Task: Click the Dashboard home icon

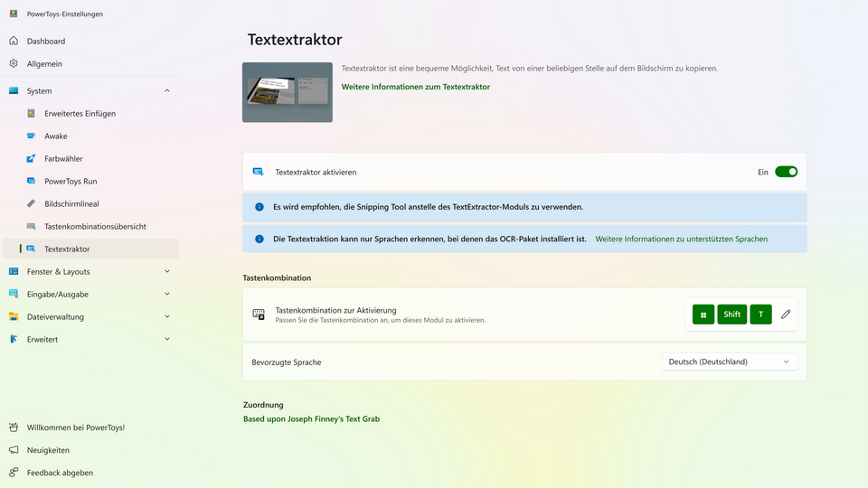Action: coord(14,42)
